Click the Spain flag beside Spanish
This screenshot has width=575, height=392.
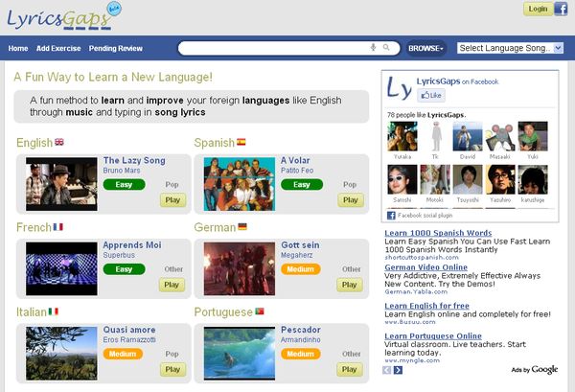[x=241, y=142]
